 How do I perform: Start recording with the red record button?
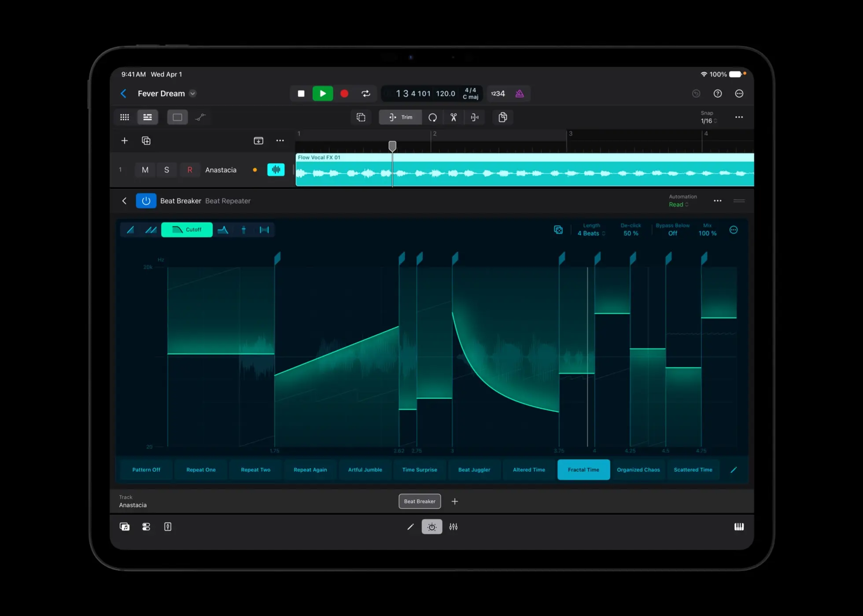344,93
